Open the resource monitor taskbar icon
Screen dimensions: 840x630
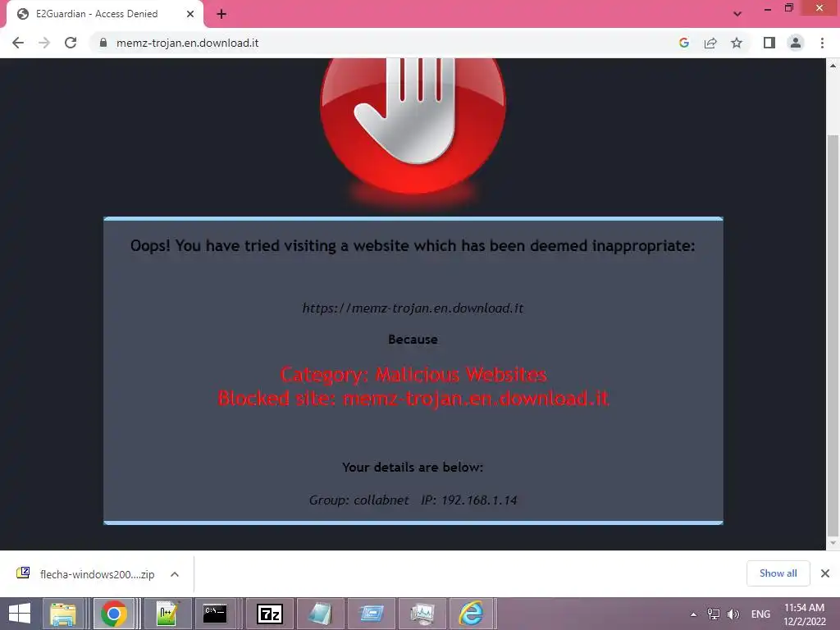coord(422,614)
